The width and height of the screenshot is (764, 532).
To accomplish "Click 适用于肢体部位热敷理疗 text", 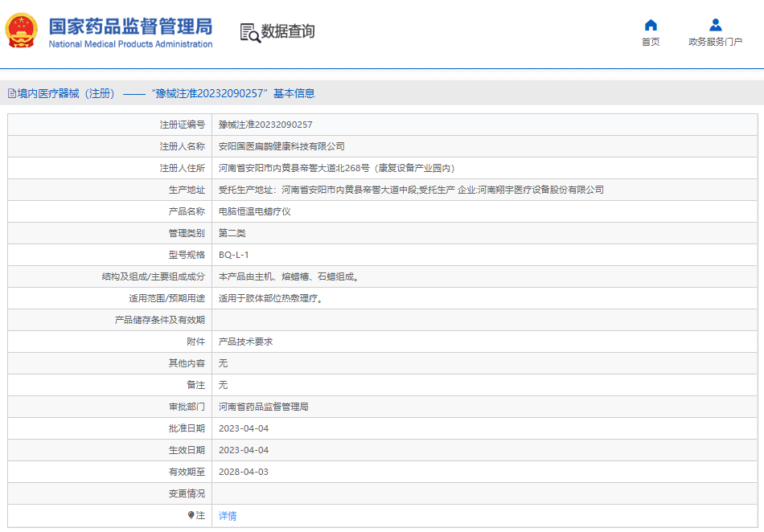I will (271, 298).
